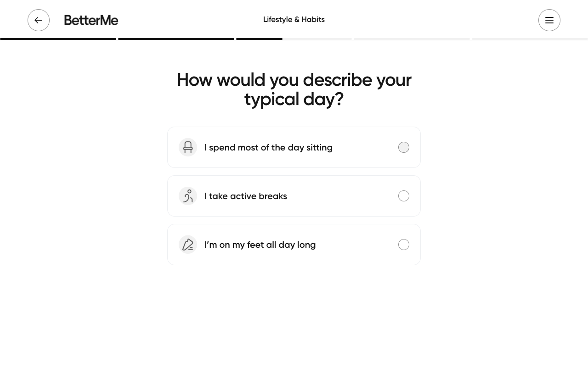The height and width of the screenshot is (373, 588).
Task: Choose 'I spend most of the day sitting'
Action: 294,147
